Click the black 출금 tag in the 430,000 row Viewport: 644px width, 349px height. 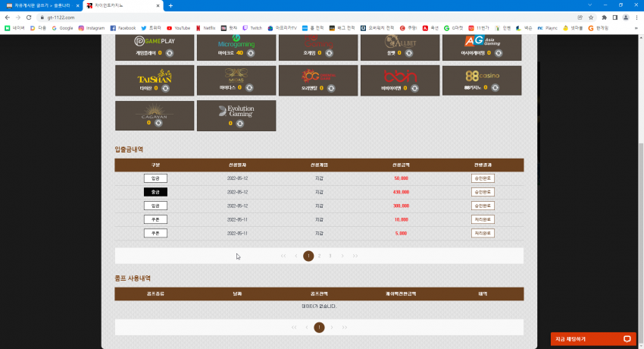tap(155, 192)
